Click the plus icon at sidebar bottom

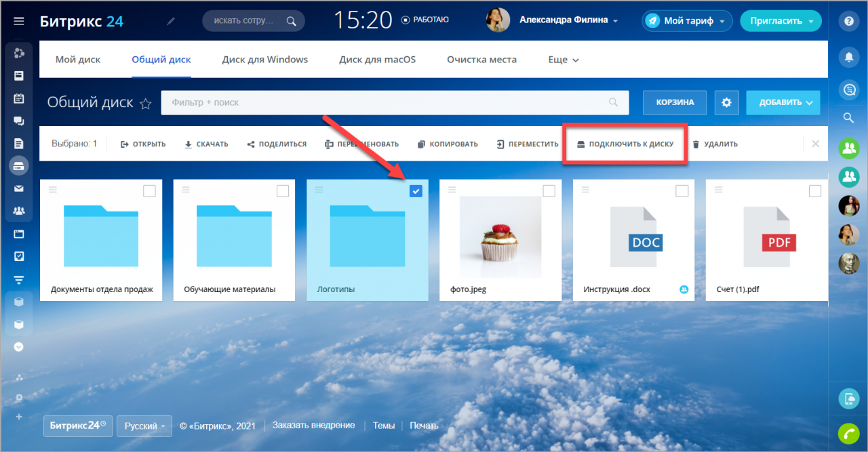tap(19, 417)
